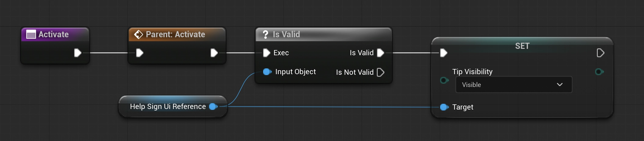Click Parent: Activate node's output exec pin
The width and height of the screenshot is (644, 141).
click(214, 53)
